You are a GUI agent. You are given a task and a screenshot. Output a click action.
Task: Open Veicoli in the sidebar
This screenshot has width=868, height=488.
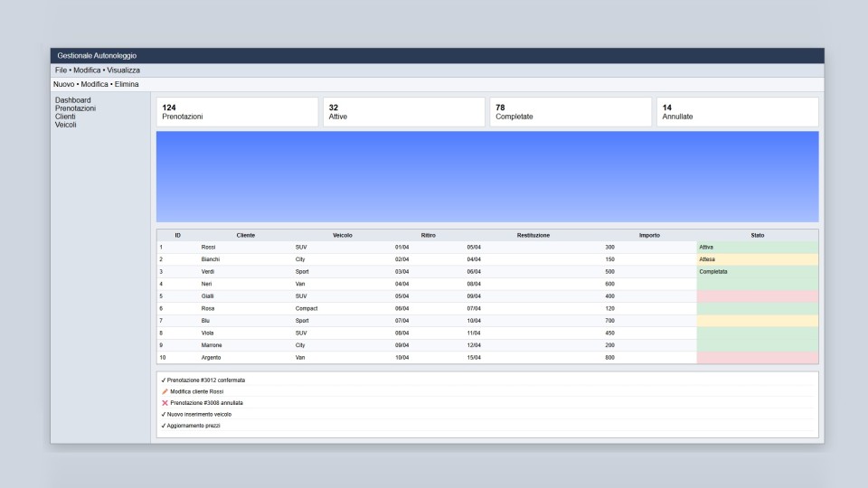coord(65,125)
